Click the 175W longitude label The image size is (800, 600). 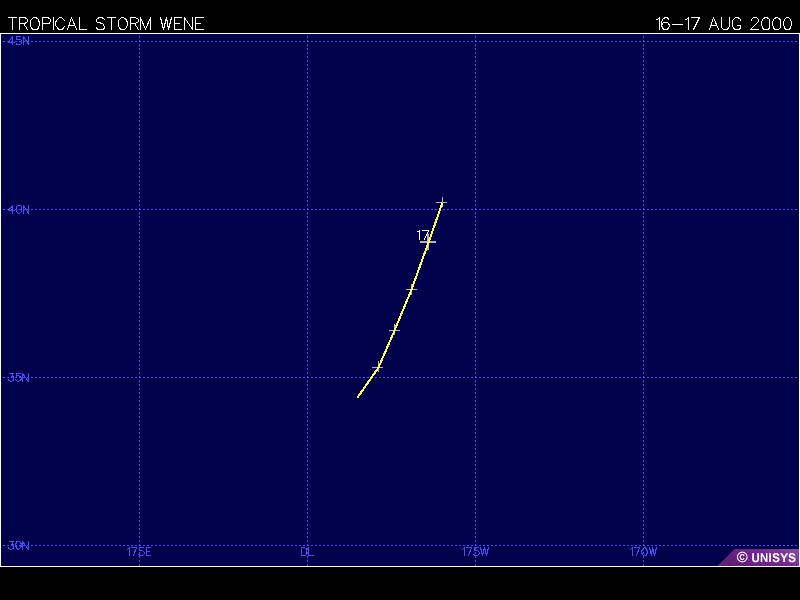(475, 552)
